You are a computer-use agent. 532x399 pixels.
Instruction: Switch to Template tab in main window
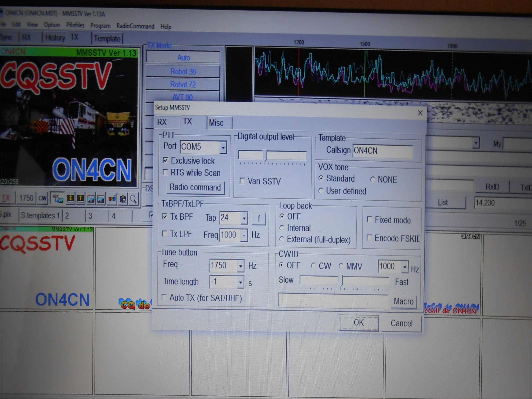click(x=107, y=38)
